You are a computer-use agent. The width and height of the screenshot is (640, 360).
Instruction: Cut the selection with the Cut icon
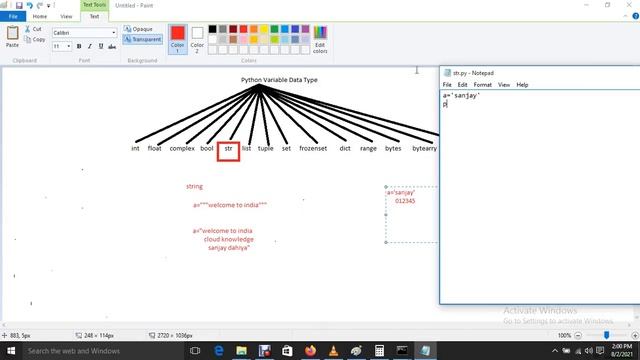(33, 29)
